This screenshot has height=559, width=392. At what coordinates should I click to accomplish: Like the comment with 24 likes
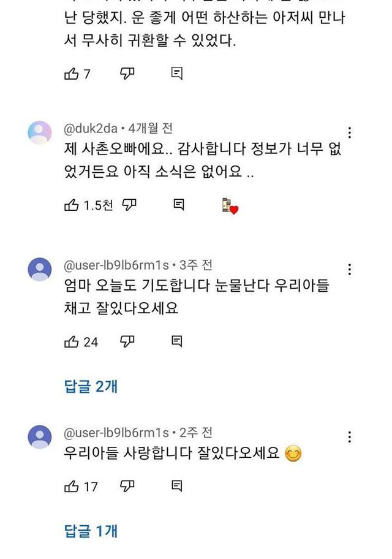point(71,341)
